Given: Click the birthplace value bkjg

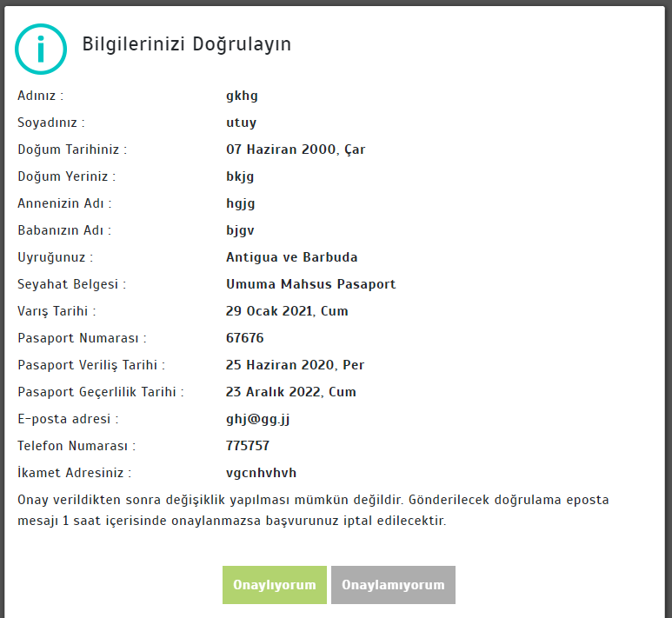Looking at the screenshot, I should tap(240, 176).
